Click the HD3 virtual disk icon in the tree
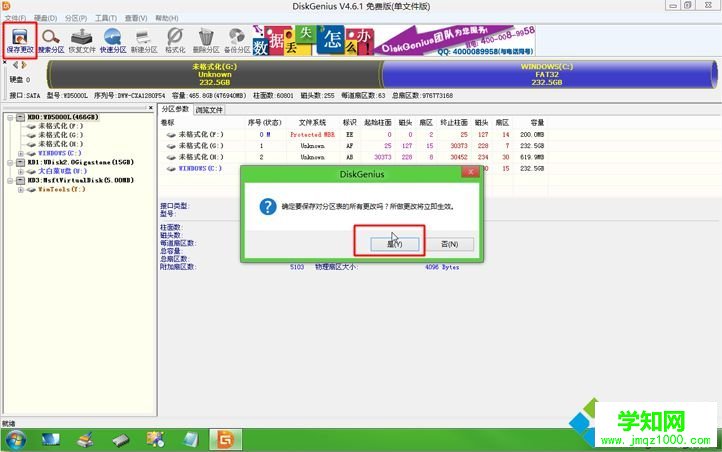The image size is (722, 452). pyautogui.click(x=21, y=180)
